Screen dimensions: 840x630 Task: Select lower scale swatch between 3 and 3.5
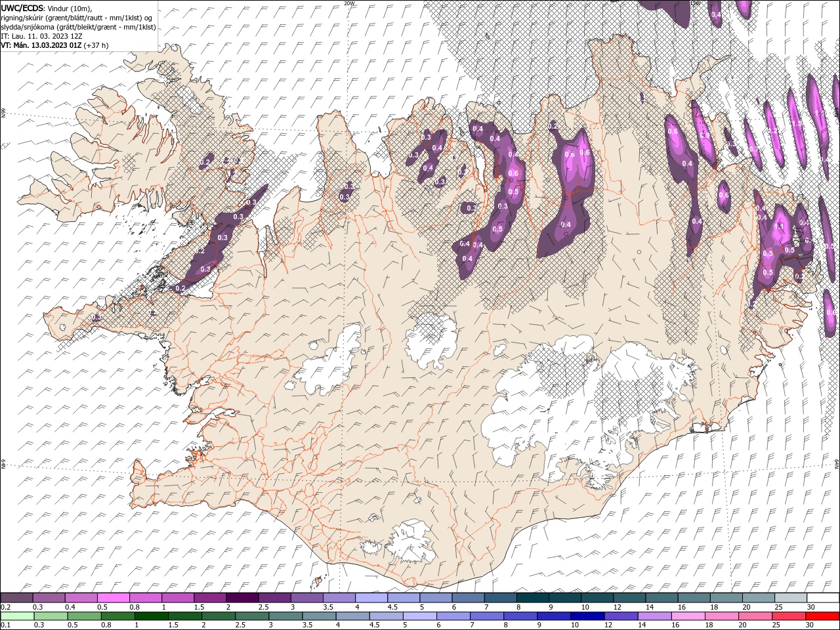pyautogui.click(x=285, y=616)
